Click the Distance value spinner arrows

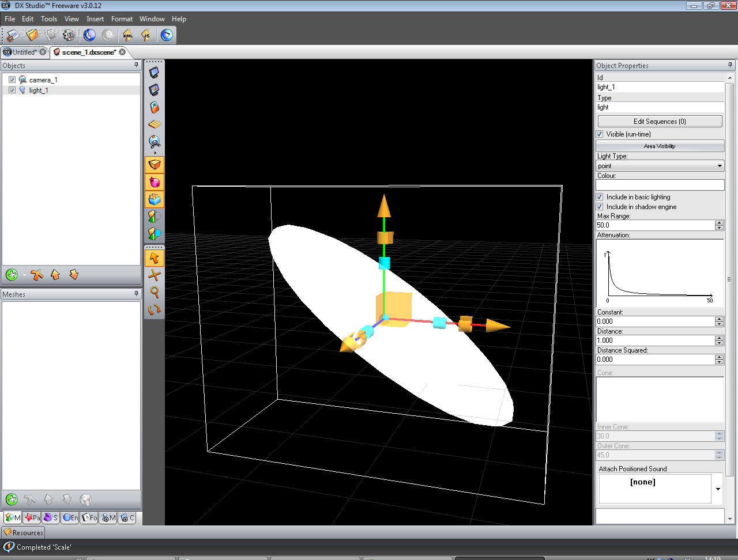point(719,340)
